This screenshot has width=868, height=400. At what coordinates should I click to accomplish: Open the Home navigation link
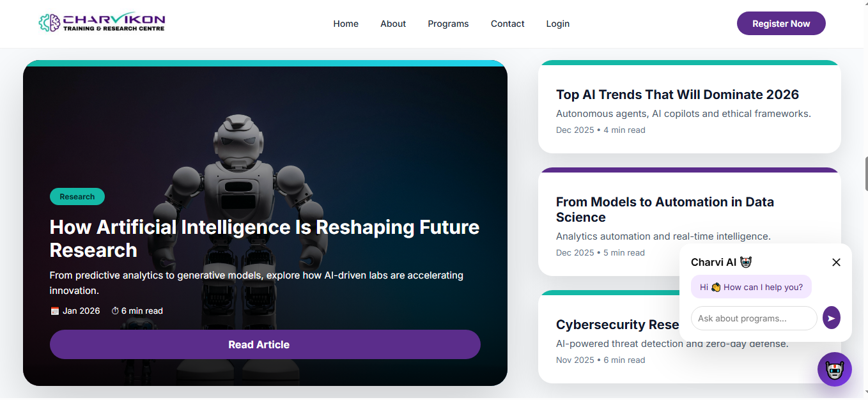(346, 24)
